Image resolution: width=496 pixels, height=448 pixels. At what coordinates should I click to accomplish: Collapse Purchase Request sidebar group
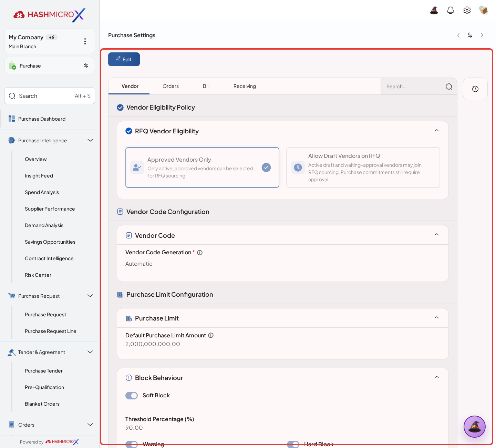click(90, 296)
